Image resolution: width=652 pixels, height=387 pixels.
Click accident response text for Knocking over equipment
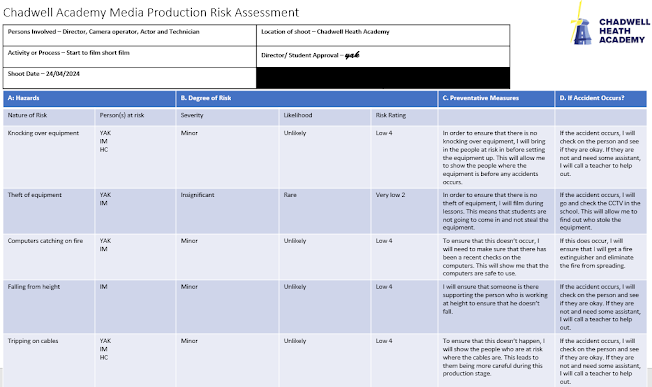click(600, 153)
